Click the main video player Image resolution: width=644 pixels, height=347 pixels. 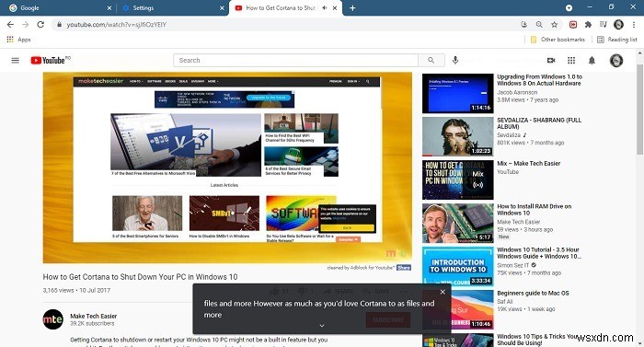click(x=227, y=168)
